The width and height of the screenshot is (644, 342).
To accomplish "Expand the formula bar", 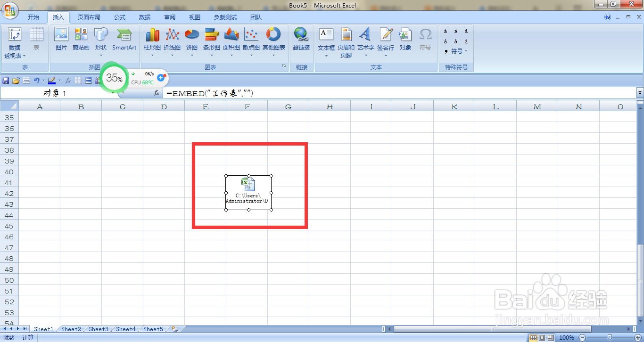I will (640, 93).
